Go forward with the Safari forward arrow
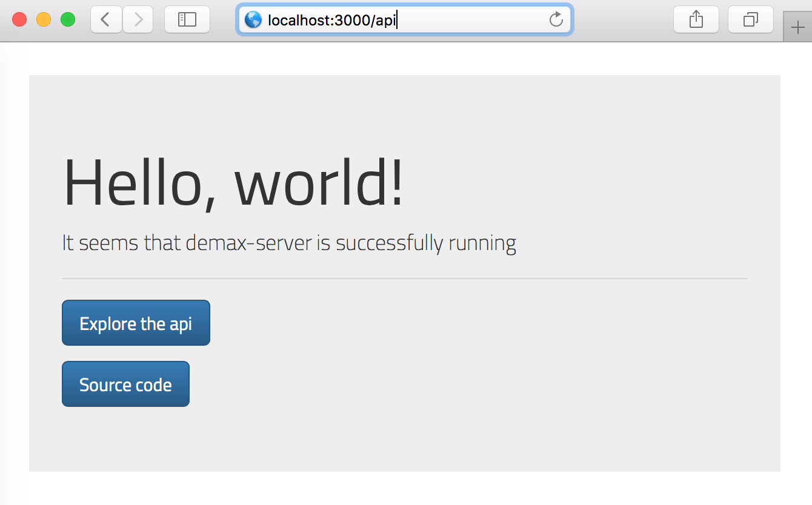 (x=138, y=19)
